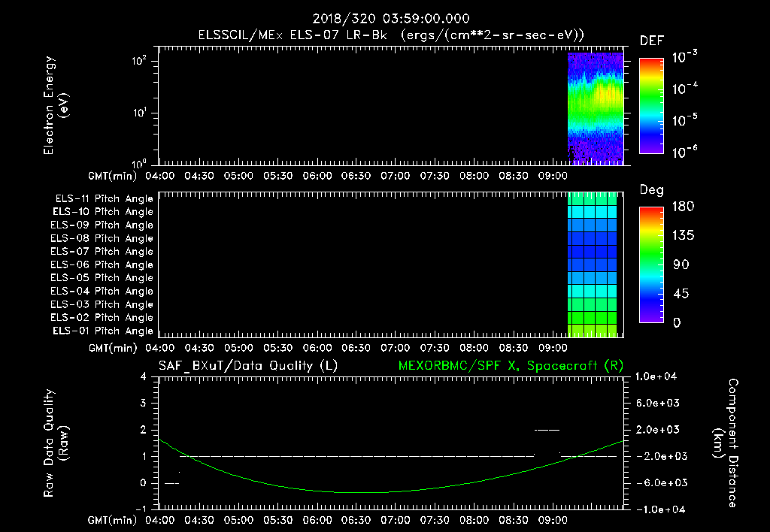The image size is (770, 532).
Task: Click the '4' tick on Raw Data Quality axis
Action: pos(144,377)
